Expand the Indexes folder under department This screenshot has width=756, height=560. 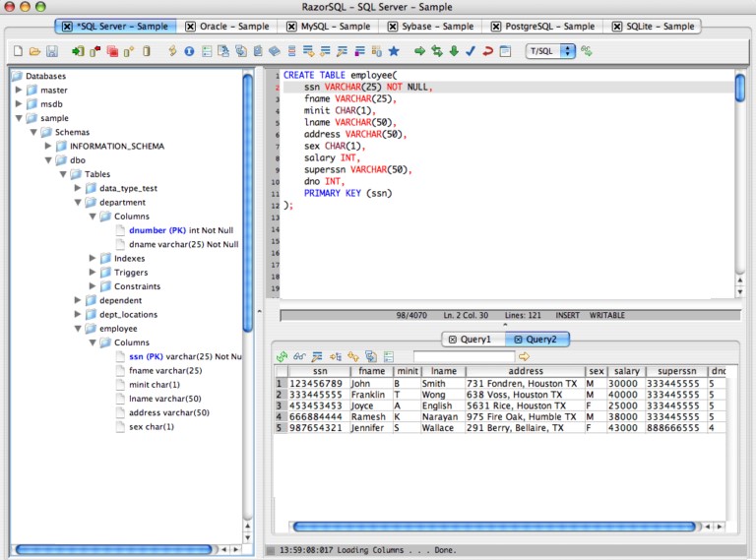pos(93,258)
